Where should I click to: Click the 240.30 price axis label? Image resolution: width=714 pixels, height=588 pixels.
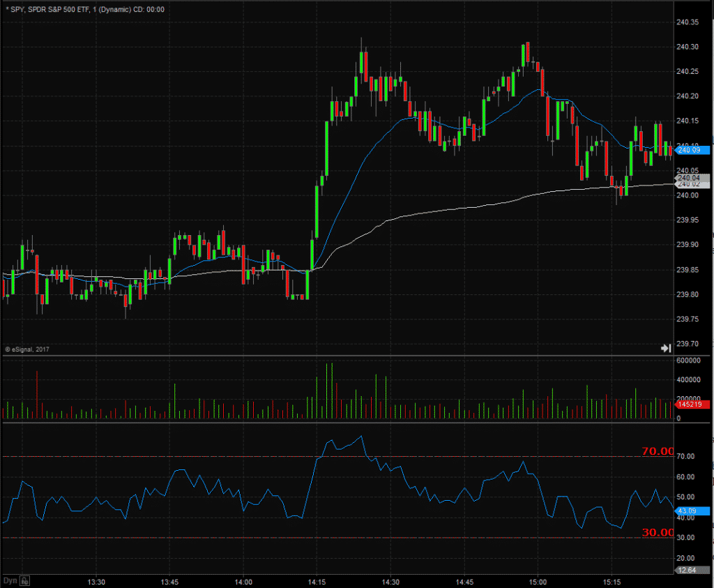pos(688,47)
